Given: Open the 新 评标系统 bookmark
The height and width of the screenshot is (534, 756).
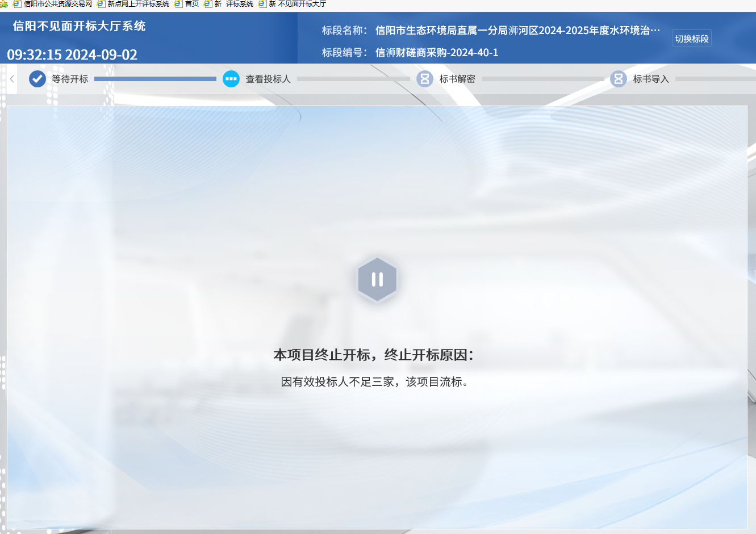Looking at the screenshot, I should [x=234, y=4].
